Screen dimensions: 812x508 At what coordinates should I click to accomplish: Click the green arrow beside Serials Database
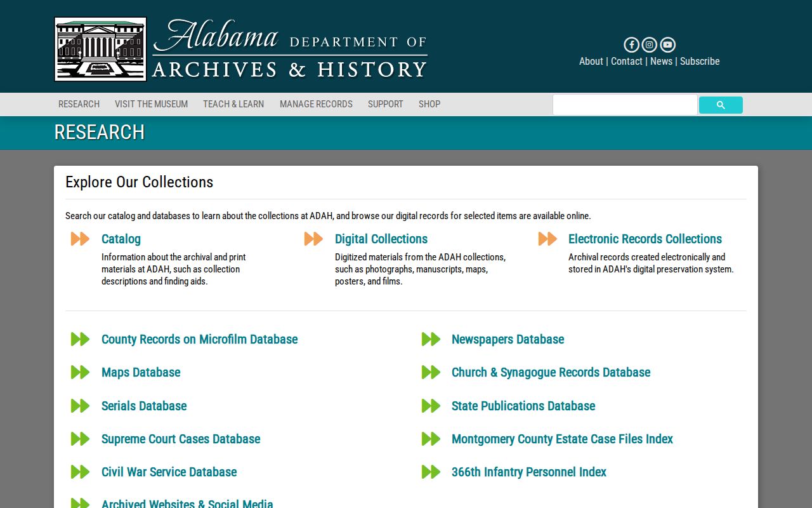80,406
